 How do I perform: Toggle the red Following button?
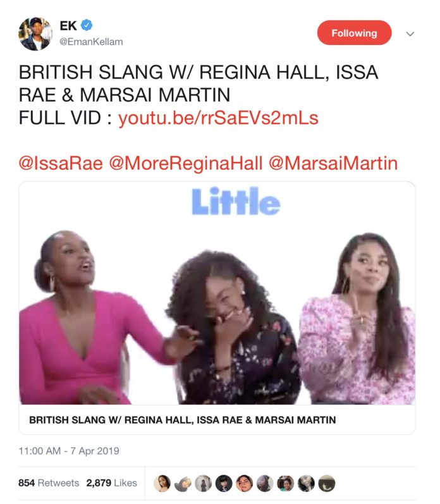tap(354, 33)
